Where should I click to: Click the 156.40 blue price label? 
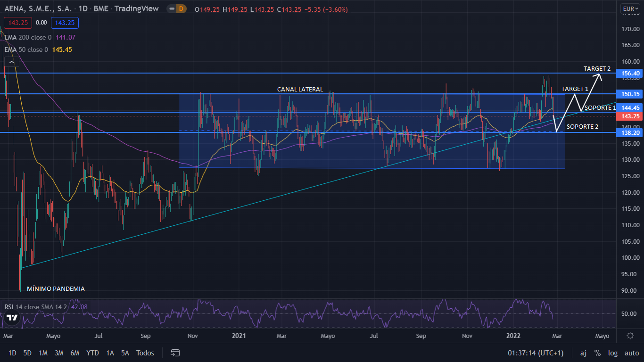630,74
